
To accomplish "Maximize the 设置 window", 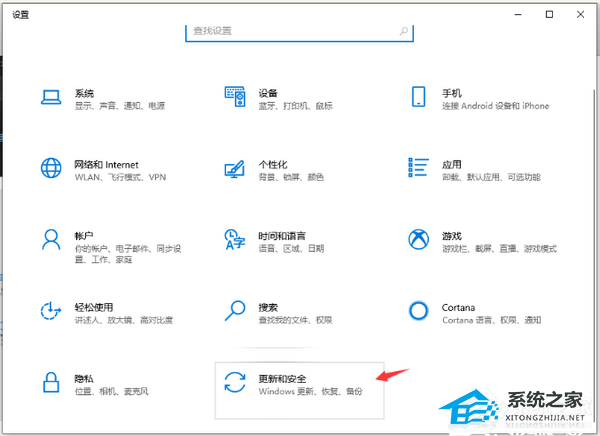I will click(x=549, y=15).
